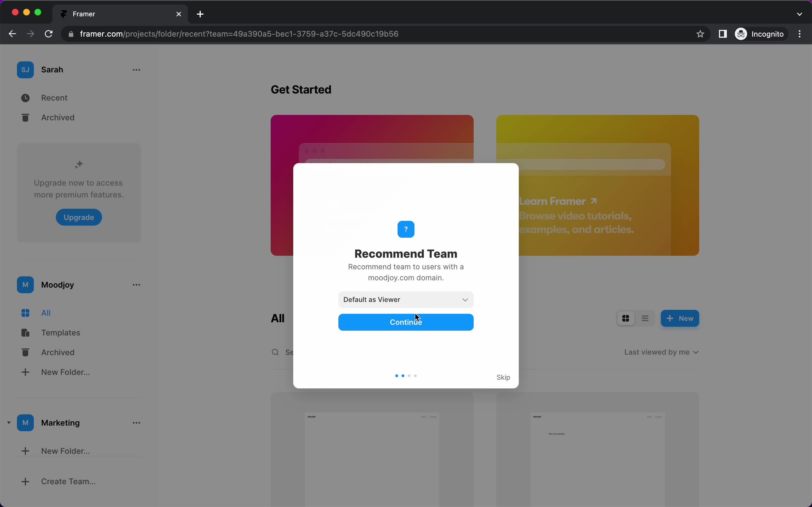Click the Skip link in dialog
Image resolution: width=812 pixels, height=507 pixels.
pyautogui.click(x=503, y=377)
